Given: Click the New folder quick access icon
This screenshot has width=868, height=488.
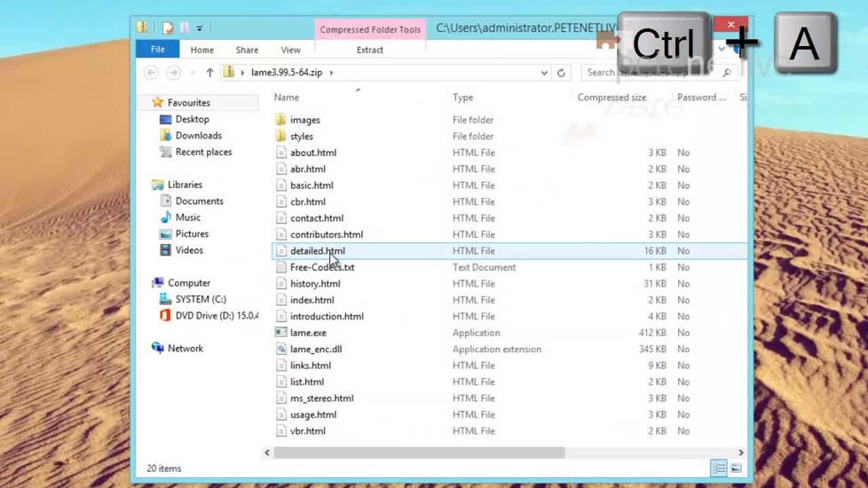Looking at the screenshot, I should 185,28.
